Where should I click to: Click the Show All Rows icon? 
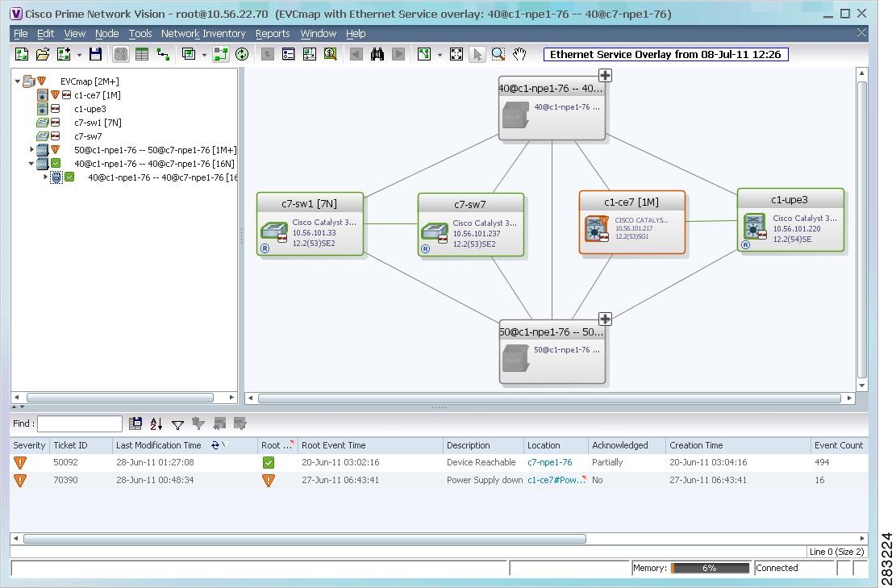click(219, 423)
